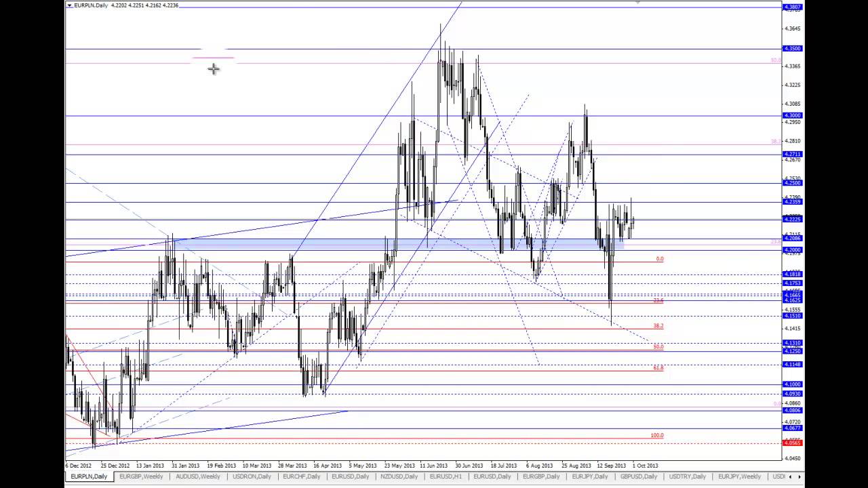Select the 13 Jan 2013 date label
The height and width of the screenshot is (488, 868).
point(150,466)
